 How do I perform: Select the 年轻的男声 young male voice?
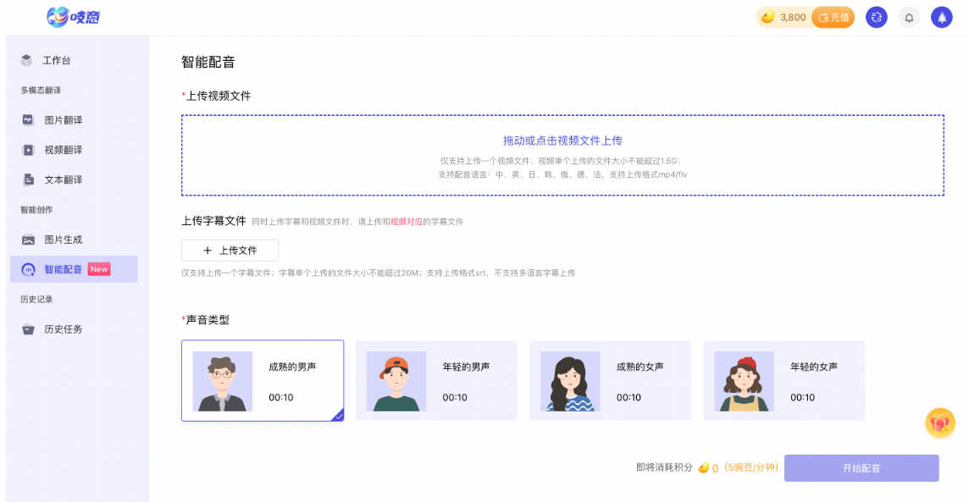436,378
